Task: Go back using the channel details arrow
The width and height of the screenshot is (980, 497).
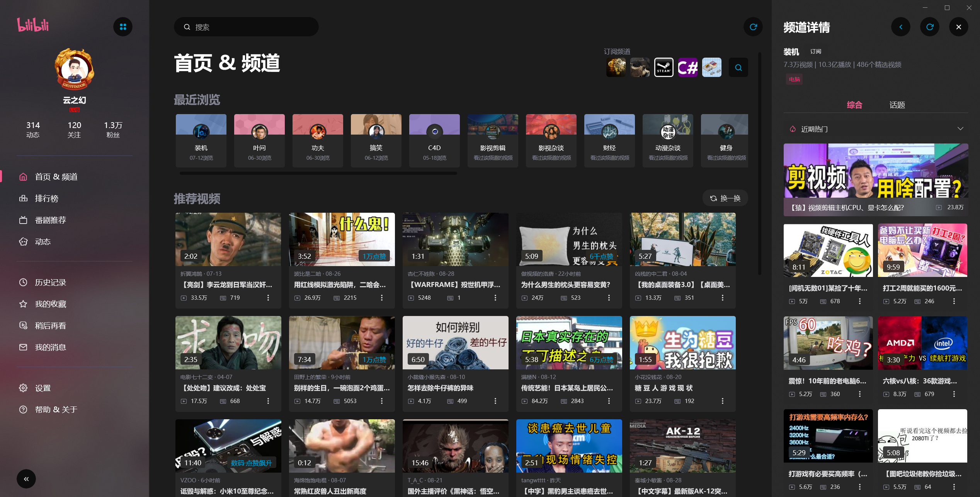Action: tap(900, 27)
